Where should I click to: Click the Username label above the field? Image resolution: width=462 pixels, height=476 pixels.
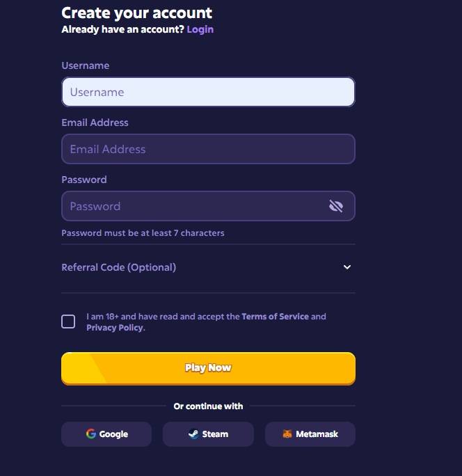(85, 65)
